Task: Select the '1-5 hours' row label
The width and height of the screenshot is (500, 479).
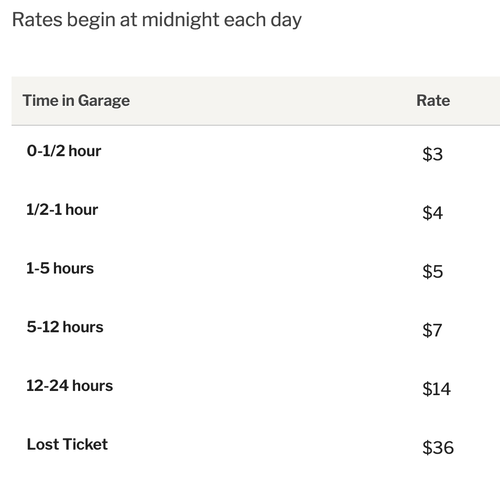Action: pos(60,268)
